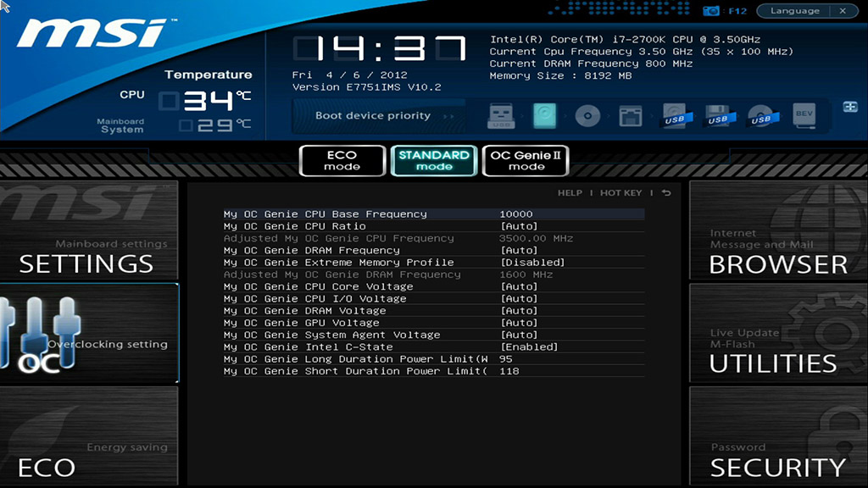Change My OC Genie DRAM Frequency [Auto] value
The width and height of the screenshot is (868, 488).
click(x=520, y=251)
